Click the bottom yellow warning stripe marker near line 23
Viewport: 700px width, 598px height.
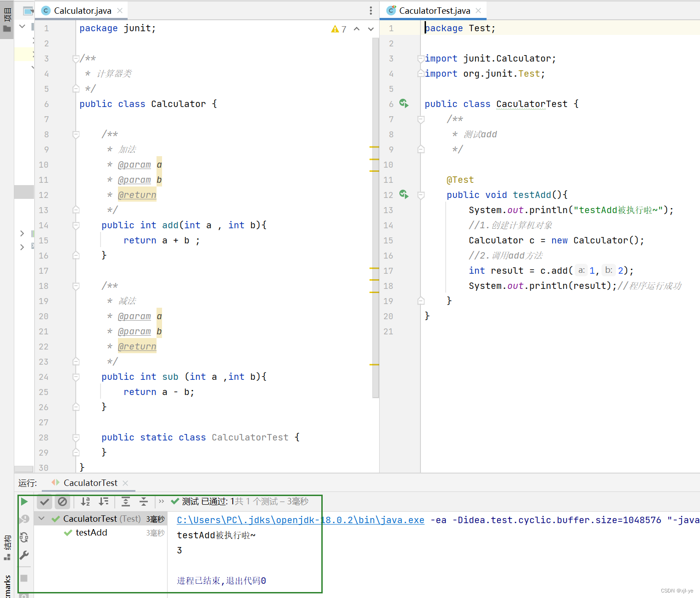[374, 365]
